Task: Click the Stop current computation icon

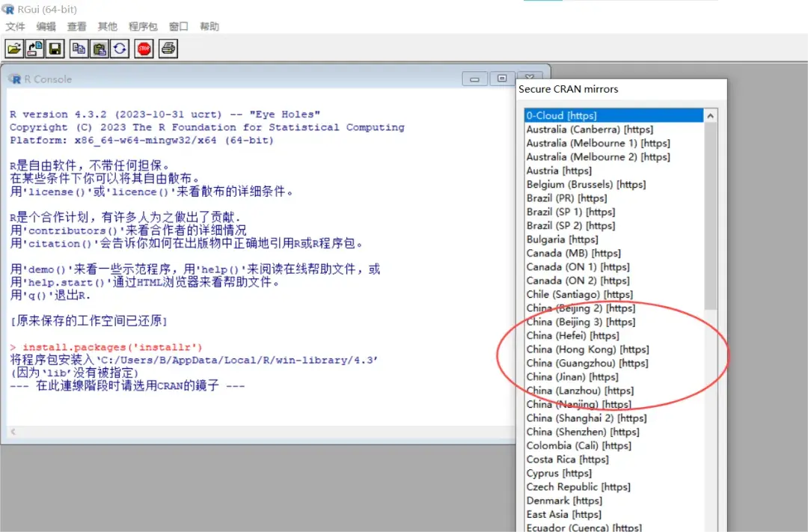Action: (x=144, y=48)
